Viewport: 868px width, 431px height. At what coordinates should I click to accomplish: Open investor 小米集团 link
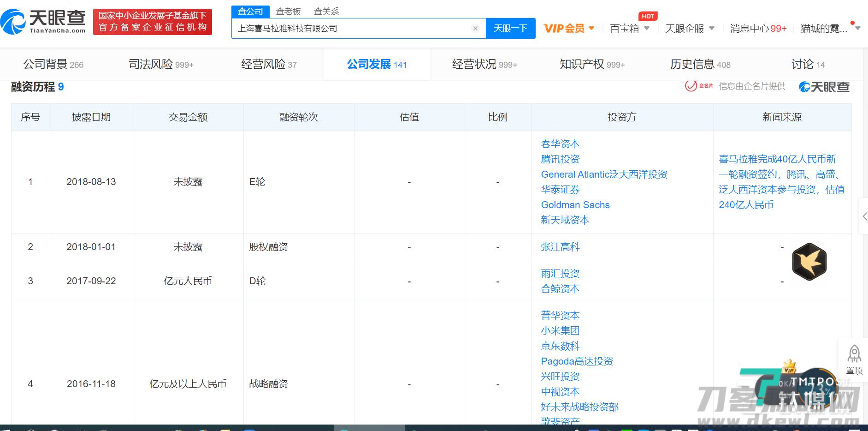click(560, 330)
